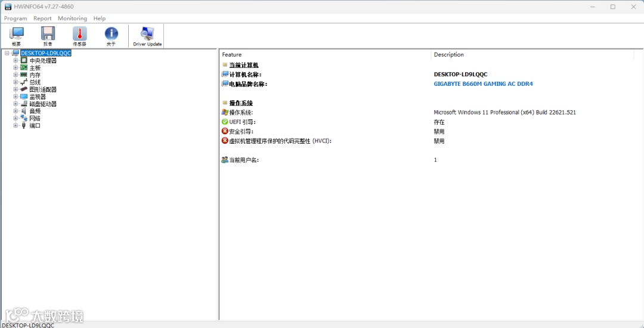Click the 计算机名称 feature label
The image size is (644, 328).
tap(245, 75)
